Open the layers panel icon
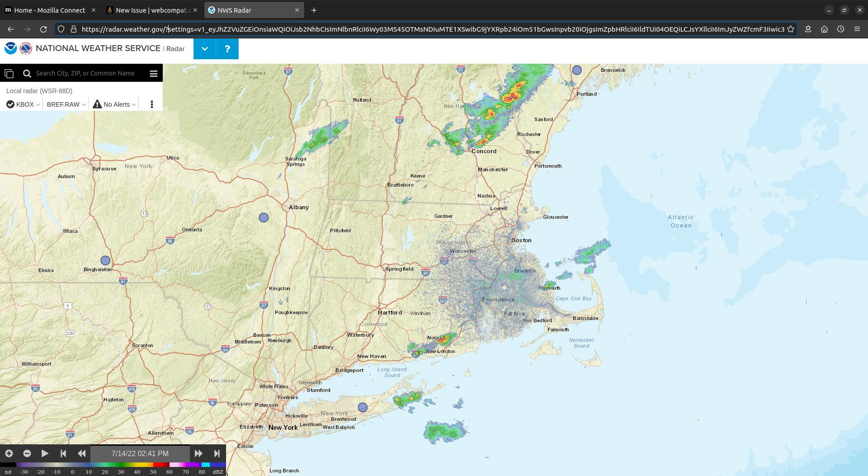This screenshot has height=476, width=868. [x=9, y=73]
